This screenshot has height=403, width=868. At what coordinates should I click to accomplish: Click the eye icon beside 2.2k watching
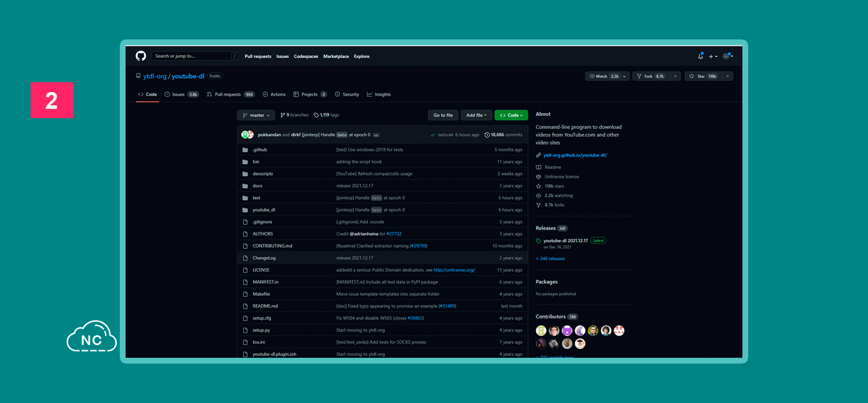click(x=539, y=196)
